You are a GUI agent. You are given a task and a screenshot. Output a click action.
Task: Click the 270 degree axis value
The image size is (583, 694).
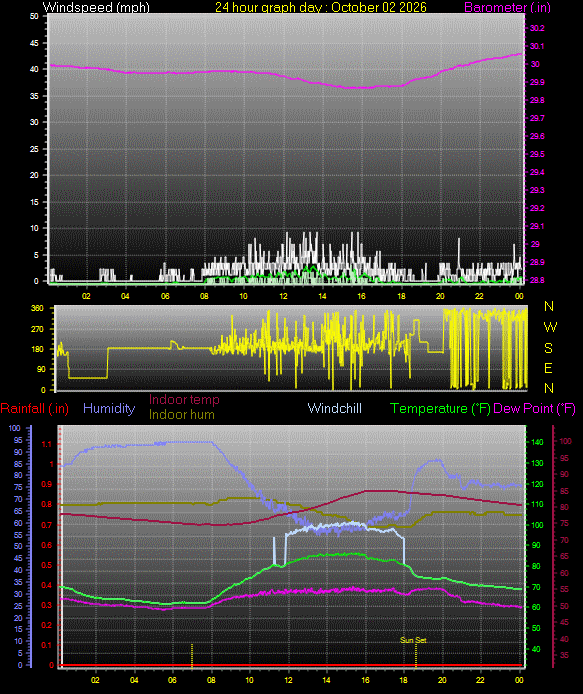(x=38, y=329)
